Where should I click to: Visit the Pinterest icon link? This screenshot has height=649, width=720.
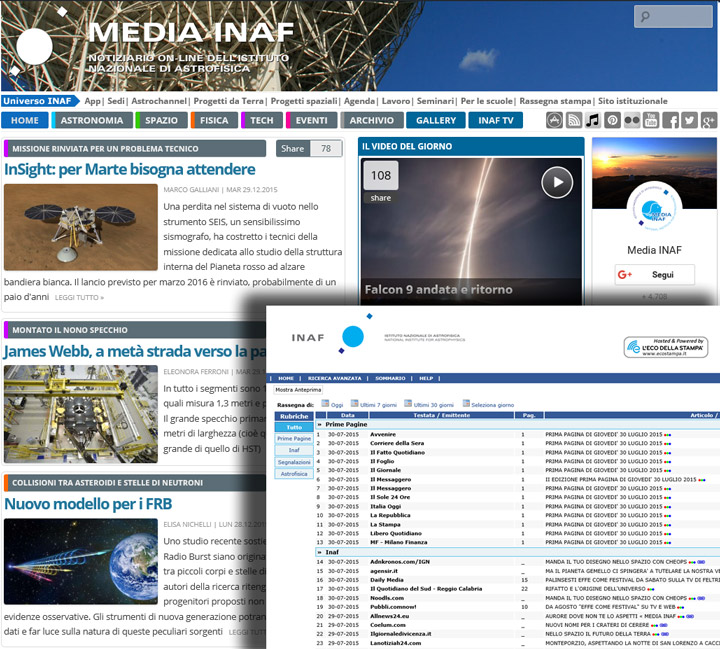point(612,121)
